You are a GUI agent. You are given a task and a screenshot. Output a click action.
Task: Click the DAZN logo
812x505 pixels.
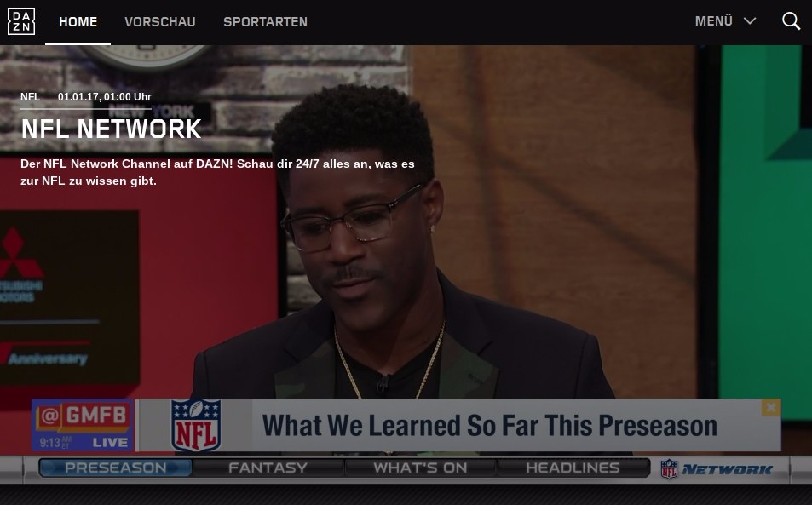coord(21,21)
